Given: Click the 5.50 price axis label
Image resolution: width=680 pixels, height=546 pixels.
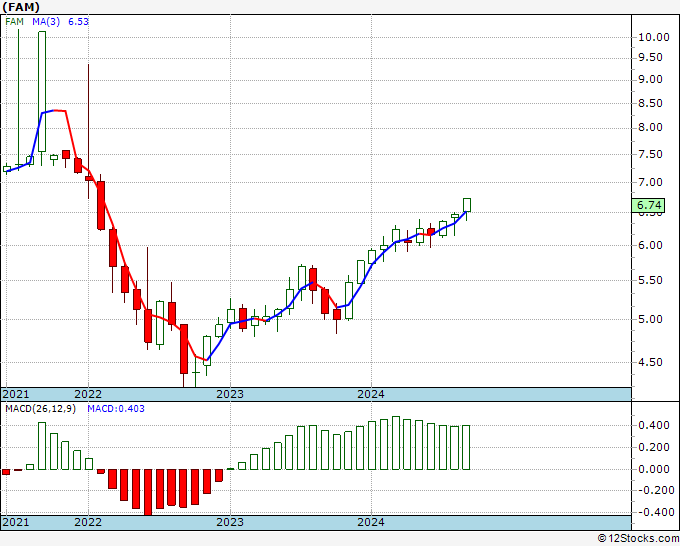Looking at the screenshot, I should (x=650, y=281).
